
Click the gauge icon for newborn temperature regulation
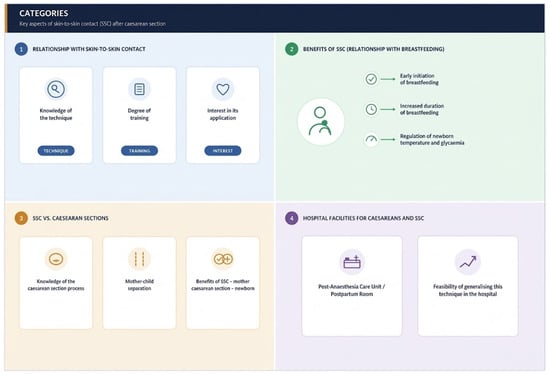(371, 140)
